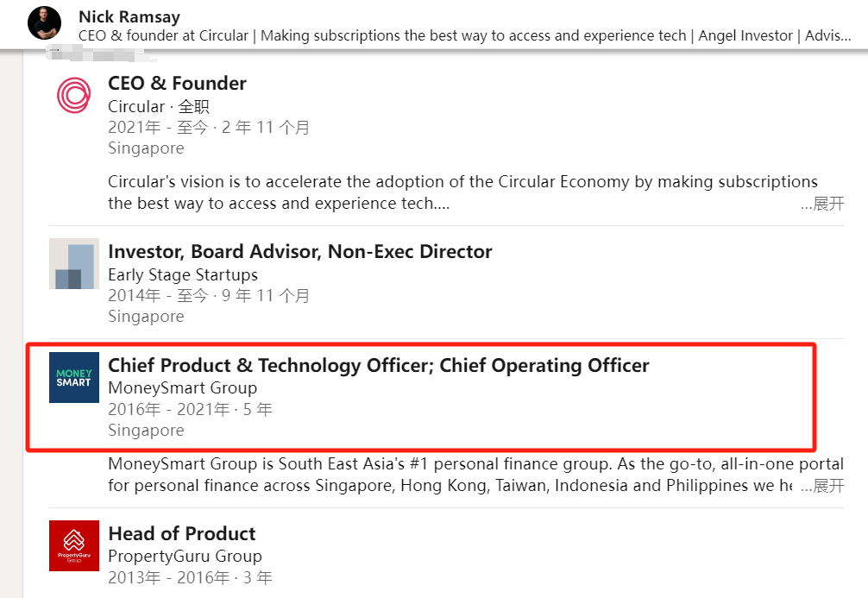Click Nick Ramsay's profile avatar photo
The height and width of the screenshot is (598, 868).
[x=45, y=23]
